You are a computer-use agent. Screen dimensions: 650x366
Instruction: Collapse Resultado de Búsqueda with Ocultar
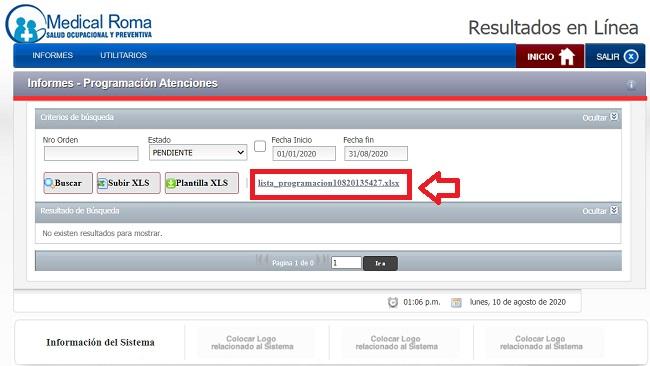(599, 211)
